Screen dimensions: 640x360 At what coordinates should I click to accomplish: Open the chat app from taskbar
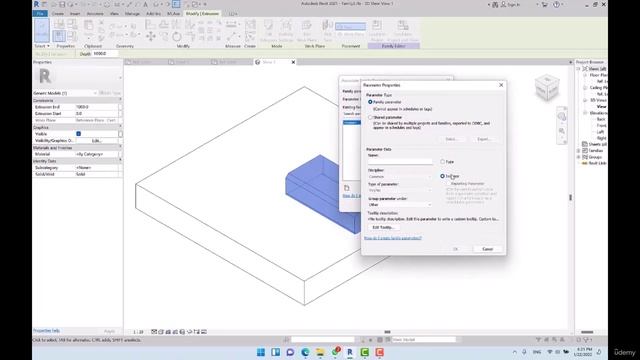tap(290, 352)
